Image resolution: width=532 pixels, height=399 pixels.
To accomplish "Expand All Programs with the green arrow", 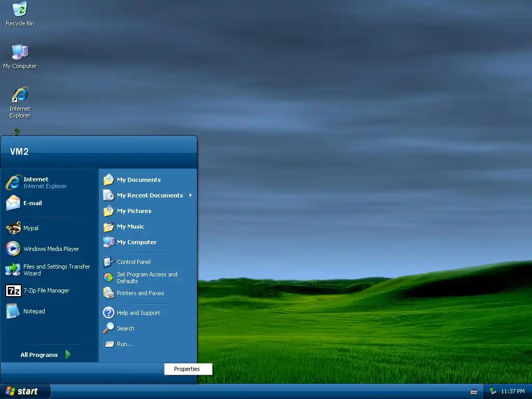I will click(x=68, y=354).
